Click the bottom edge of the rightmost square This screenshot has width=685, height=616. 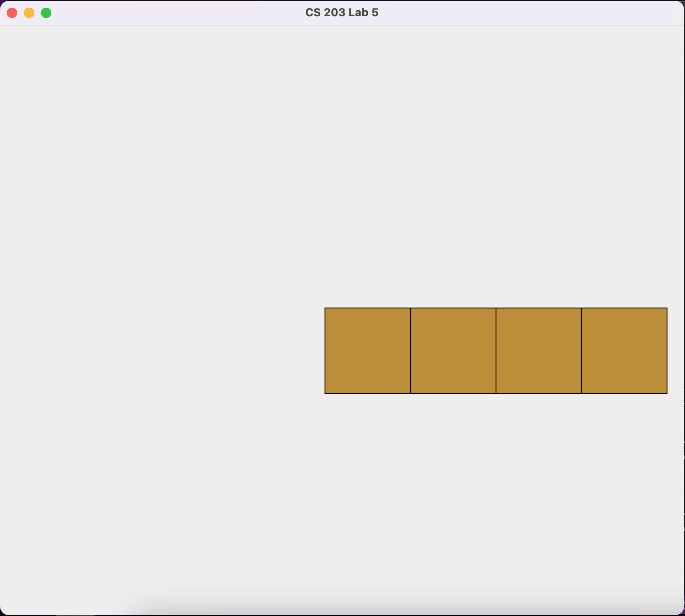[624, 393]
